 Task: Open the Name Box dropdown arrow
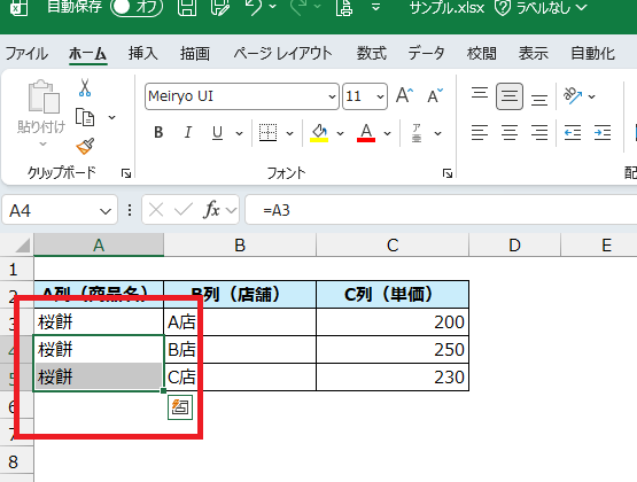coord(108,211)
